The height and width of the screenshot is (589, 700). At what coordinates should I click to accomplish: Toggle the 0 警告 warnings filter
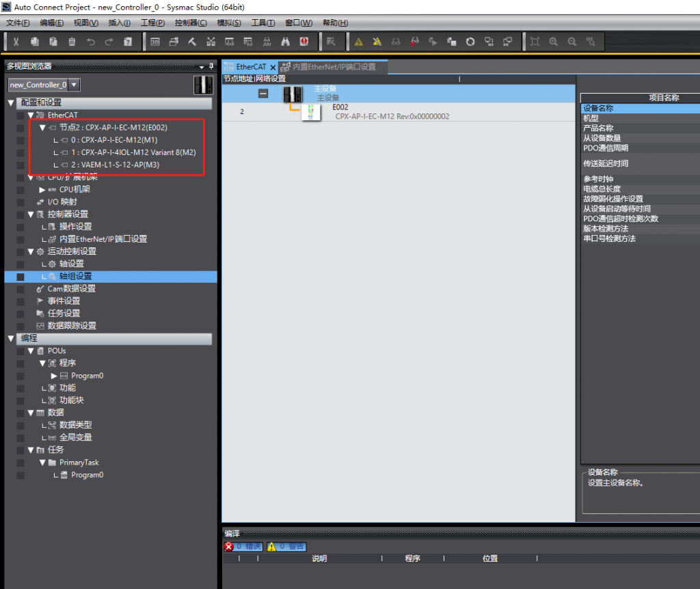pos(286,547)
